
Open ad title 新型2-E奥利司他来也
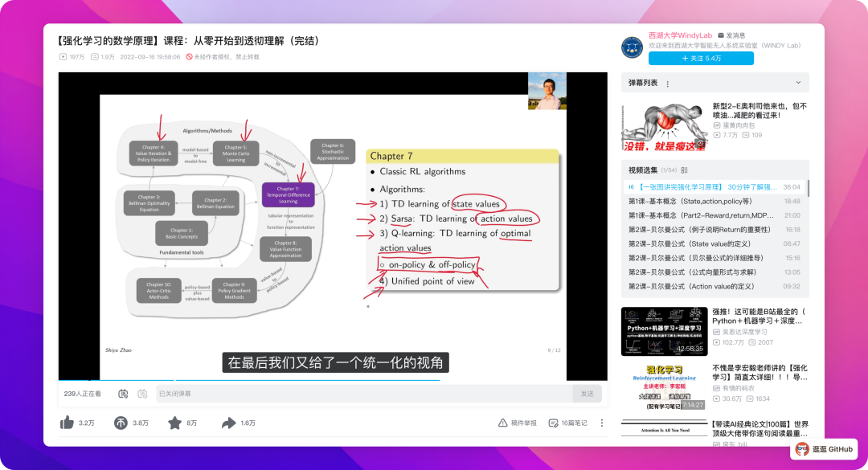(759, 110)
